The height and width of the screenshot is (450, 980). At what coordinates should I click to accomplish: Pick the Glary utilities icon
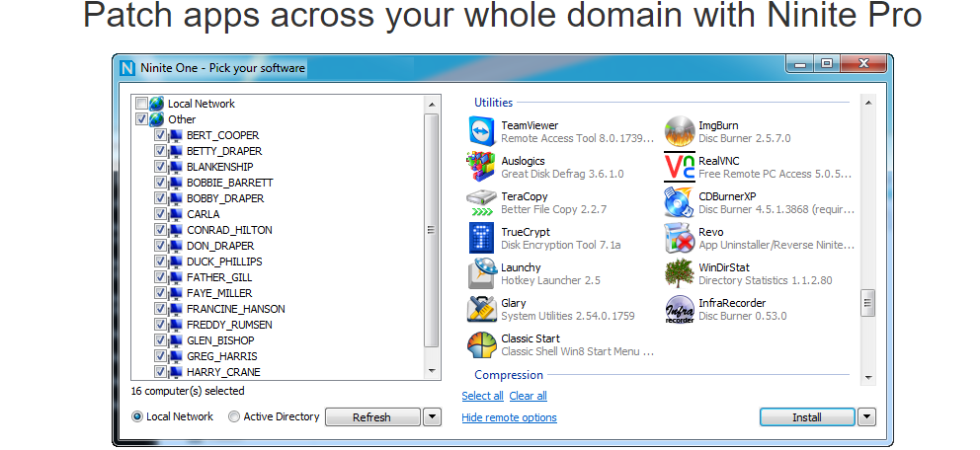[x=481, y=310]
